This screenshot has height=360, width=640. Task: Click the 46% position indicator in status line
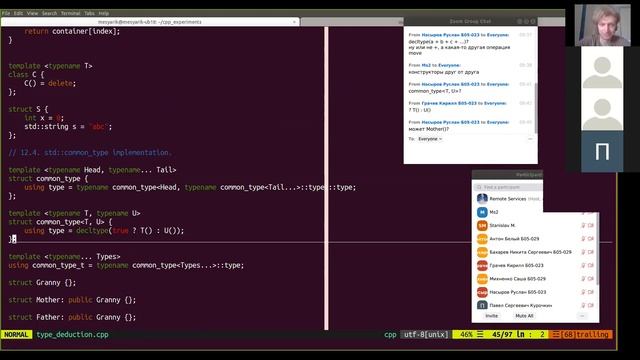click(x=466, y=334)
